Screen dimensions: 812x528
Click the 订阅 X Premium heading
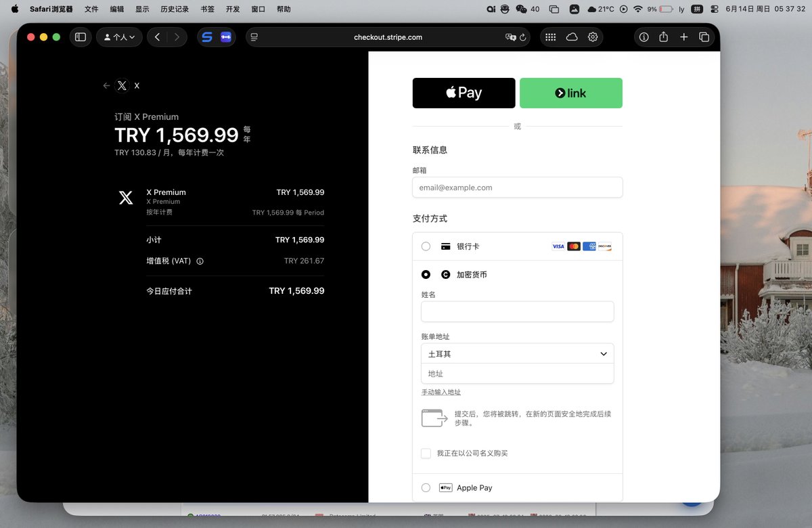pos(146,117)
